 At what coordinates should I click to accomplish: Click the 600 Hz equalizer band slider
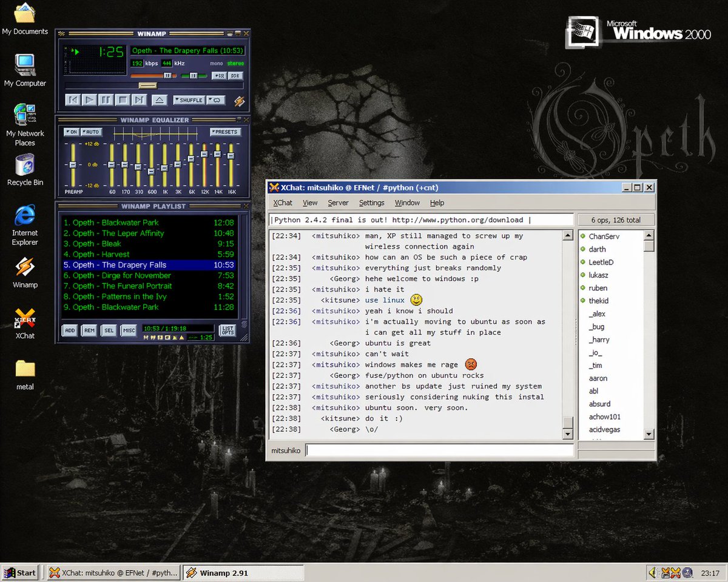151,166
